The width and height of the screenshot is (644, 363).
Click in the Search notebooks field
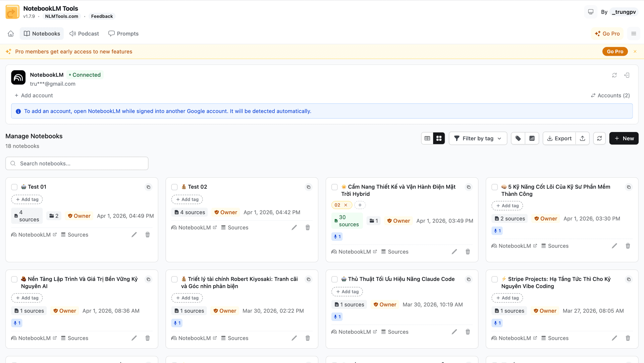77,164
